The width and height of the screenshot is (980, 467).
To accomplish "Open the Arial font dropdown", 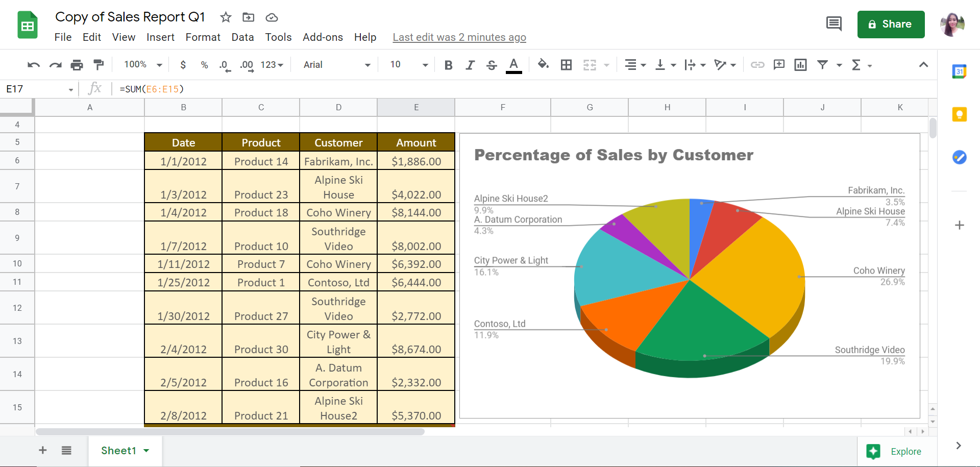I will click(x=337, y=65).
